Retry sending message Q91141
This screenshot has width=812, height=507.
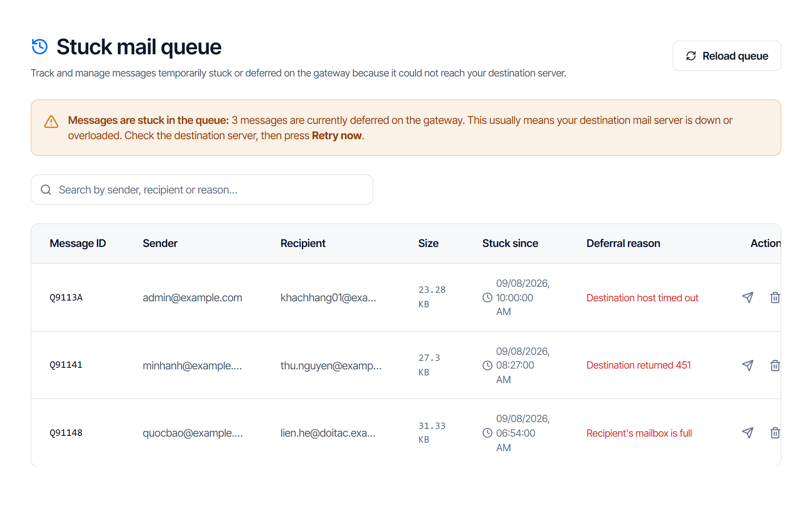tap(747, 366)
